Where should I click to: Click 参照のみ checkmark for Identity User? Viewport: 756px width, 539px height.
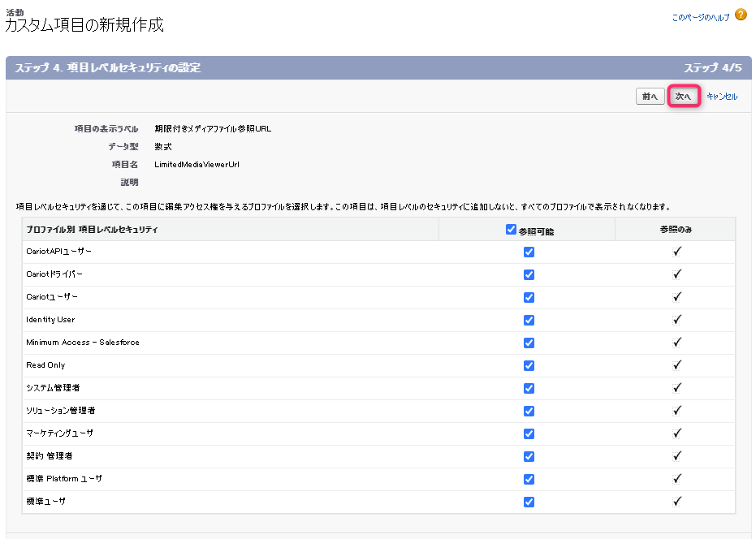[677, 320]
